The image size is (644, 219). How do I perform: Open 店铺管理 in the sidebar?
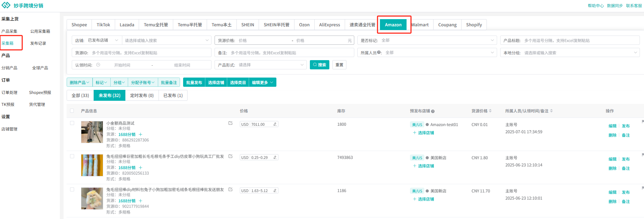tap(9, 129)
